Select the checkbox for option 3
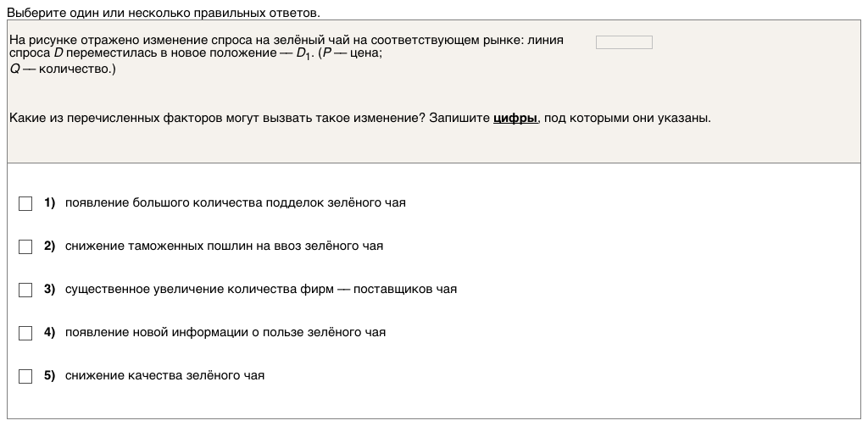Image resolution: width=868 pixels, height=426 pixels. click(25, 290)
